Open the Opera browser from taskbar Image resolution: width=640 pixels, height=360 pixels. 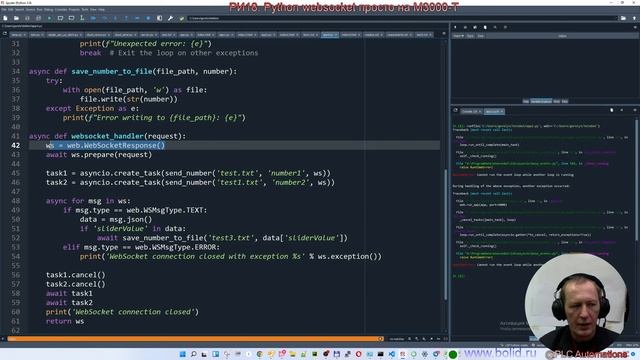(x=358, y=354)
